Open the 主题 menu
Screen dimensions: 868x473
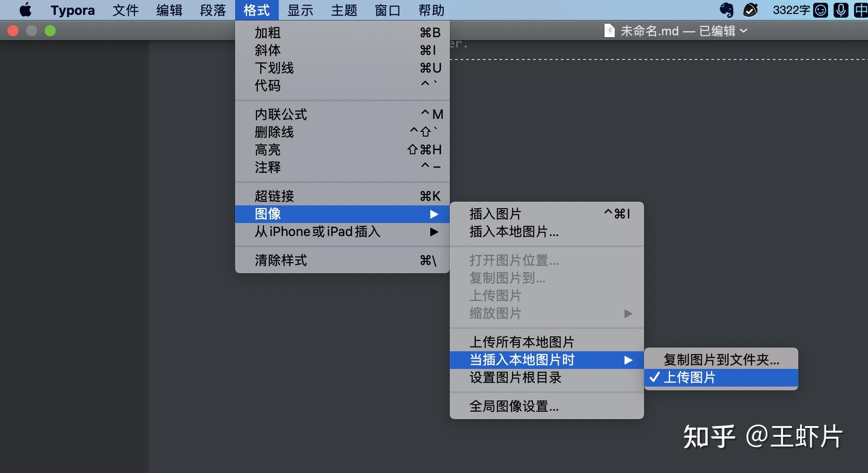(x=343, y=10)
